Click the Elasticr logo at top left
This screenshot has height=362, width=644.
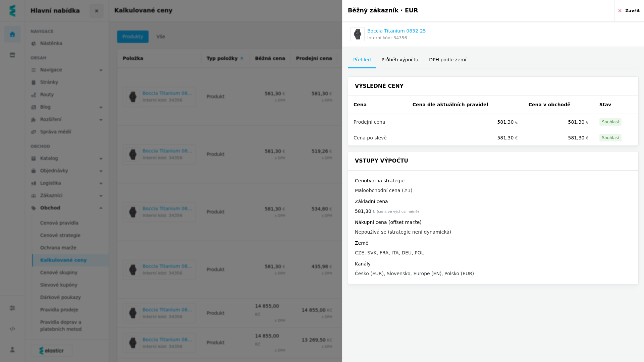coord(12,11)
